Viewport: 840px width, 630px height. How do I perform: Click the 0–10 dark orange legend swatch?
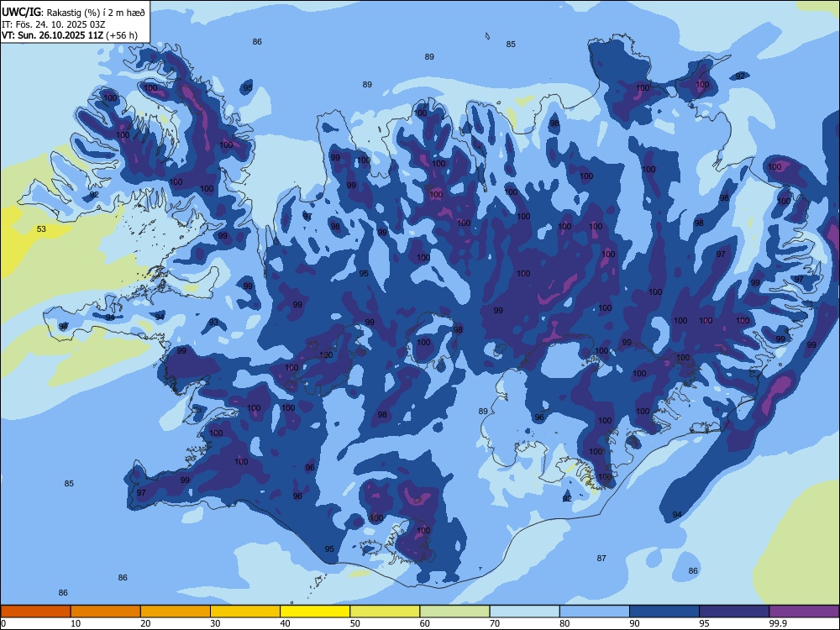pos(35,612)
